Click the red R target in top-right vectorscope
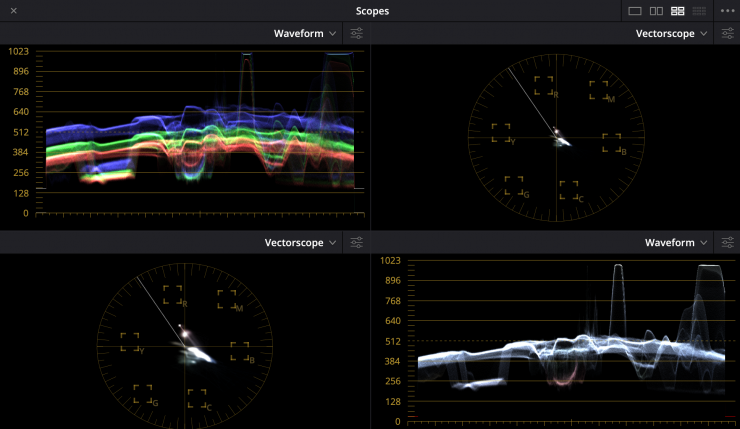Screen dimensions: 740x429 (544, 87)
